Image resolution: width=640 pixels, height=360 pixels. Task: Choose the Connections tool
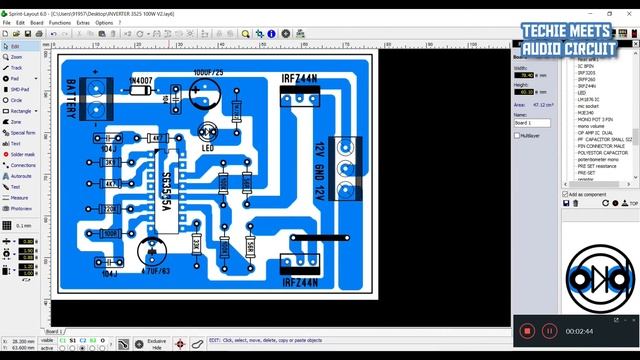[x=19, y=165]
